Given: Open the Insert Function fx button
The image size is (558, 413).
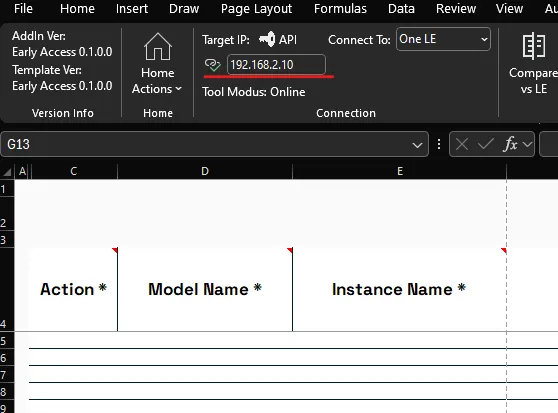Looking at the screenshot, I should (x=511, y=144).
